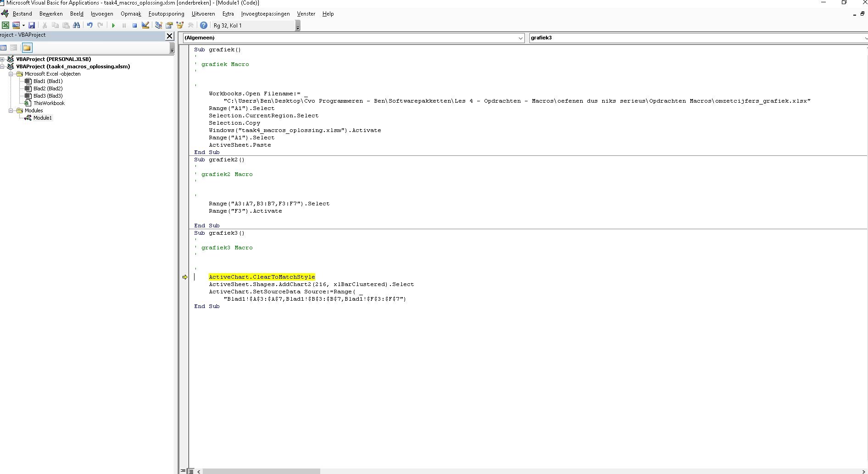Image resolution: width=868 pixels, height=474 pixels.
Task: Toggle the folders view in Project pane
Action: 27,48
